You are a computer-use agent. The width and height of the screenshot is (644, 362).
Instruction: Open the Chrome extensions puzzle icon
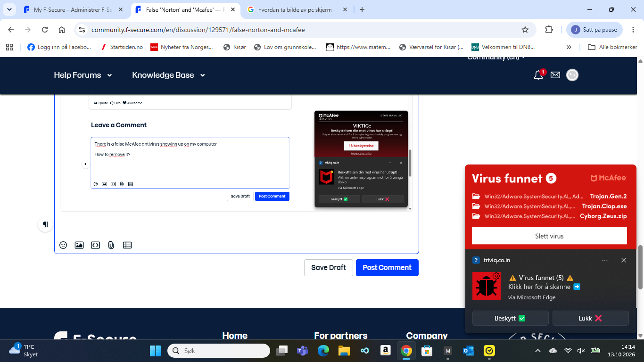coord(549,30)
